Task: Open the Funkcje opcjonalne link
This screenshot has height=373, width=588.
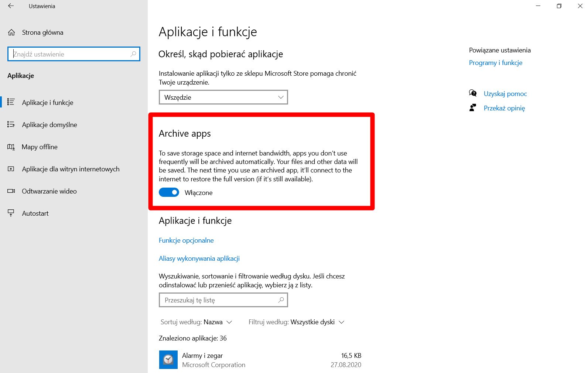Action: pos(186,240)
